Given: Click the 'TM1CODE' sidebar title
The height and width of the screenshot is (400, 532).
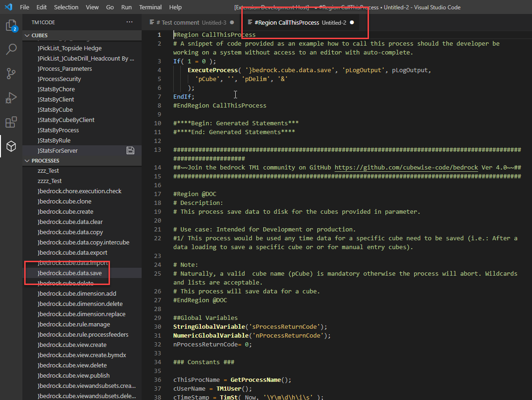Looking at the screenshot, I should coord(43,22).
